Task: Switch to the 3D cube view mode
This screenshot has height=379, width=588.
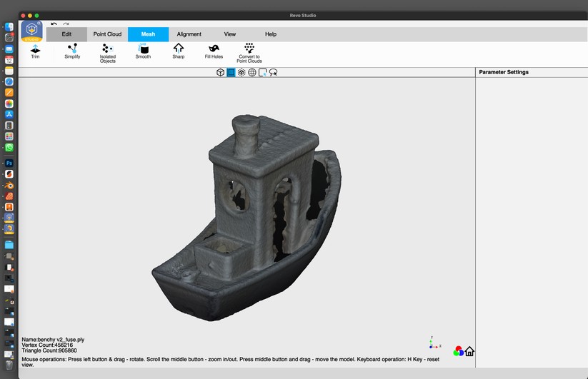Action: (x=221, y=73)
